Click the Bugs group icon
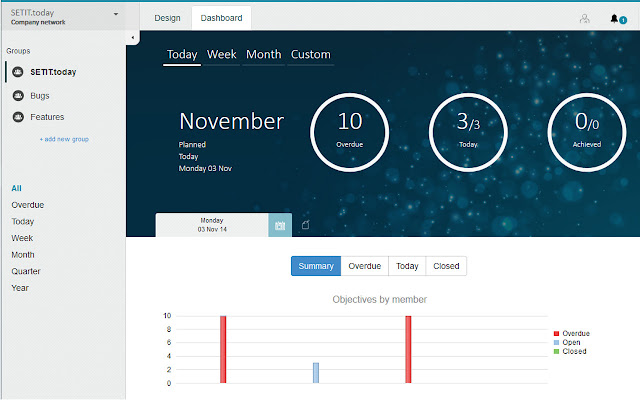Image resolution: width=640 pixels, height=400 pixels. (x=17, y=95)
